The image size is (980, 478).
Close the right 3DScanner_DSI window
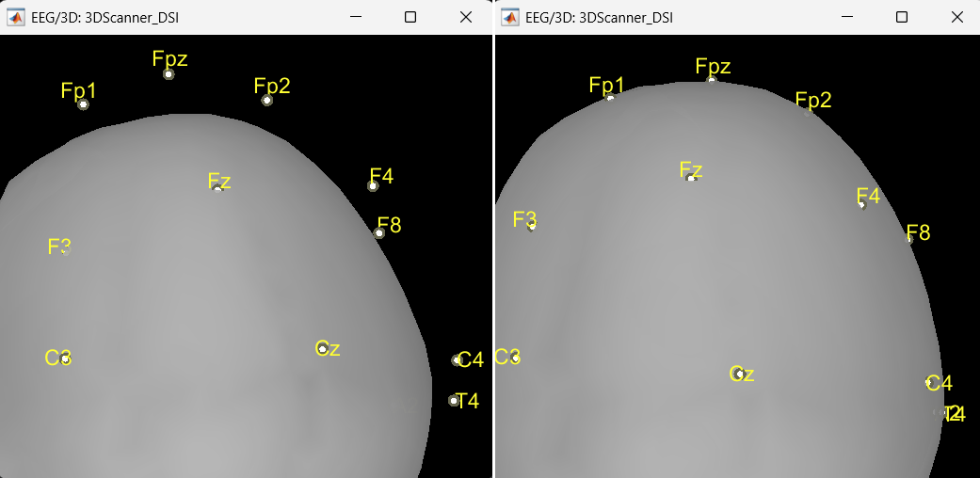pos(957,17)
